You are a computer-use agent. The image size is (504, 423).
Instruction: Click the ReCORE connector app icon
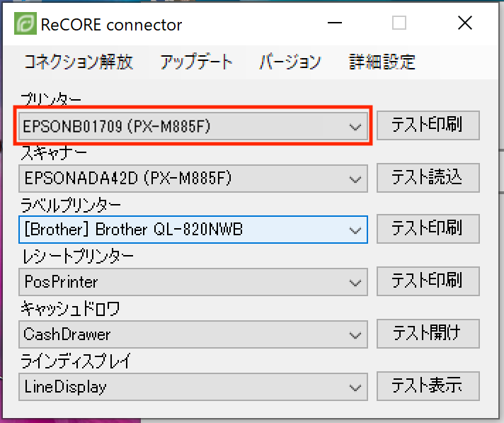[x=25, y=24]
